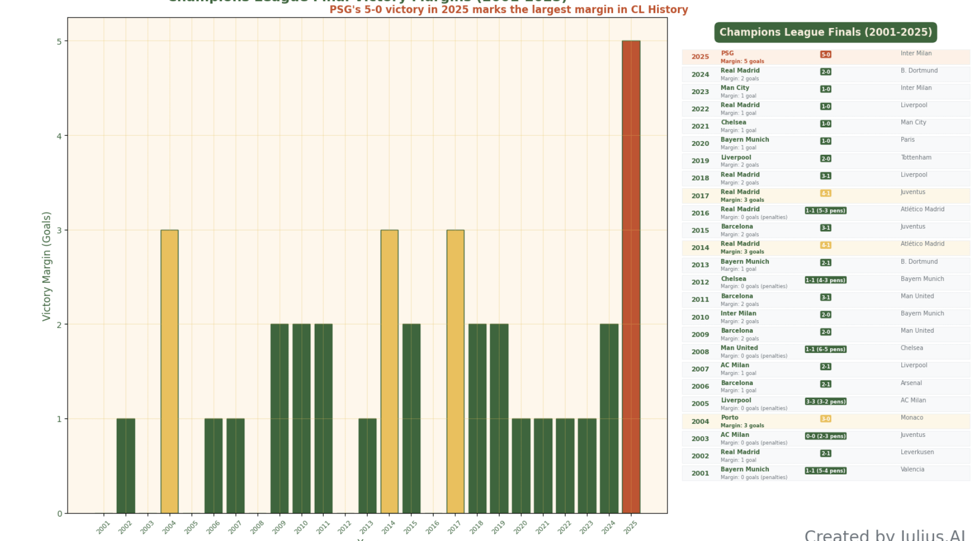
Task: Click the Victory Margin (Goals) axis label
Action: [46, 266]
